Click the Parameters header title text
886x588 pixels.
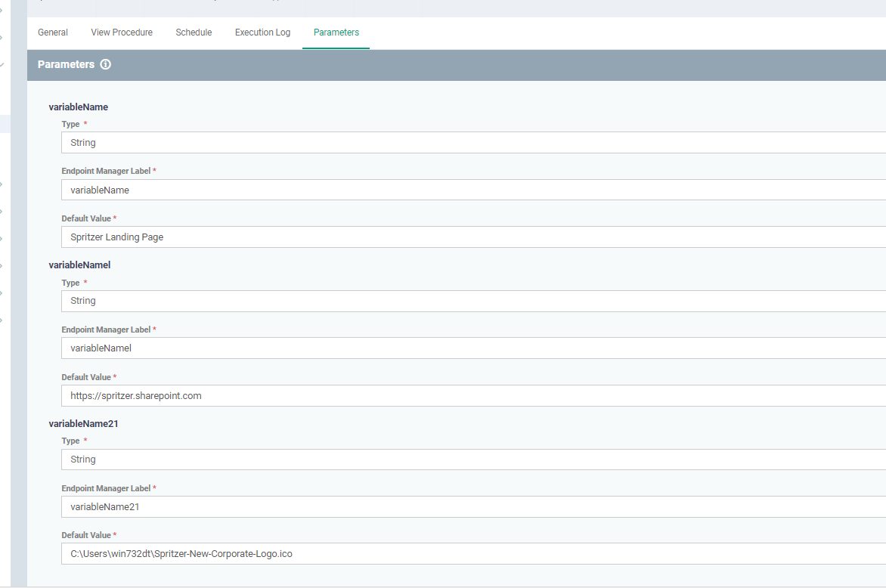tap(66, 64)
